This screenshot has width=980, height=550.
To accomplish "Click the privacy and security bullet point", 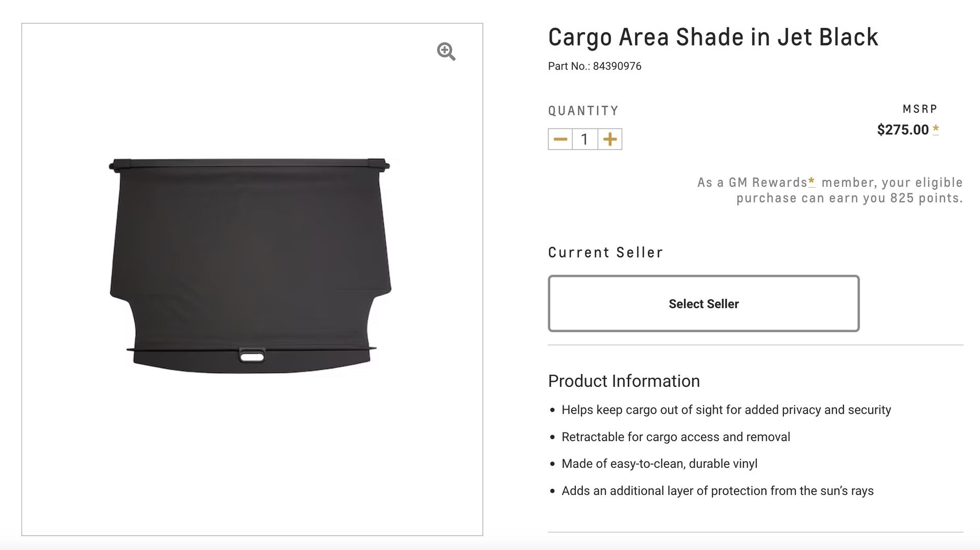I will (x=726, y=410).
